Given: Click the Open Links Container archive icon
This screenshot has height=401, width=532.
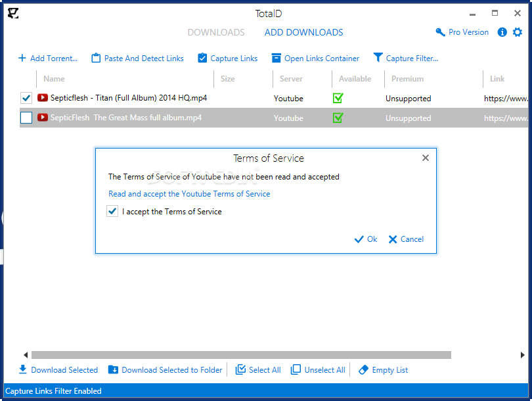Looking at the screenshot, I should pos(276,58).
